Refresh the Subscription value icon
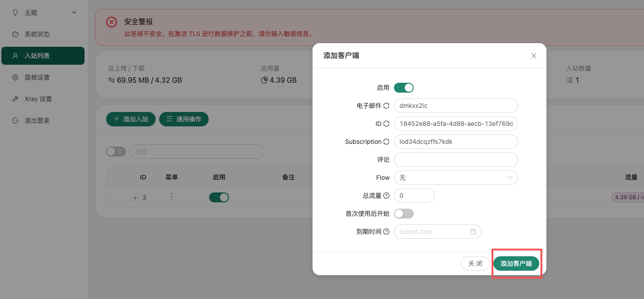The image size is (644, 299). tap(386, 142)
